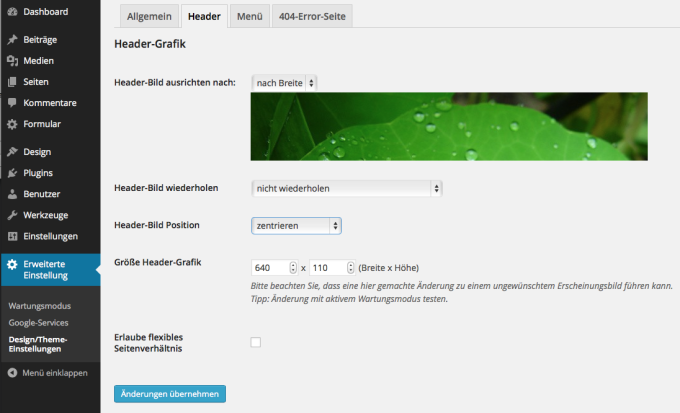680x413 pixels.
Task: Go to Formular menu item
Action: pos(42,124)
